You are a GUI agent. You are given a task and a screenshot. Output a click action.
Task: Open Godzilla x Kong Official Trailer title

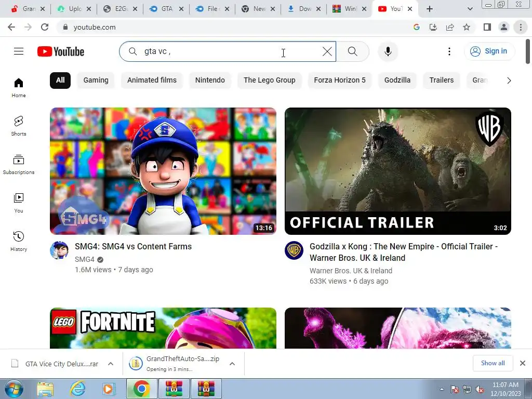(403, 252)
